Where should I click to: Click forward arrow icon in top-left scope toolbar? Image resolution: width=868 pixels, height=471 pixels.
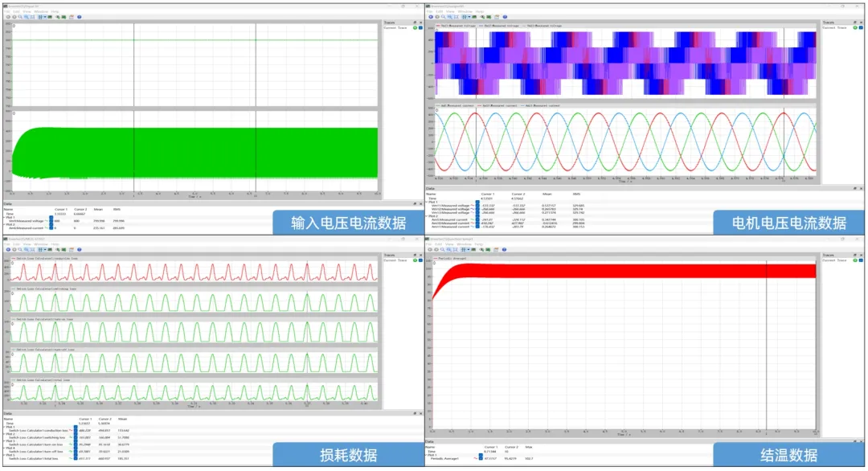coord(14,17)
